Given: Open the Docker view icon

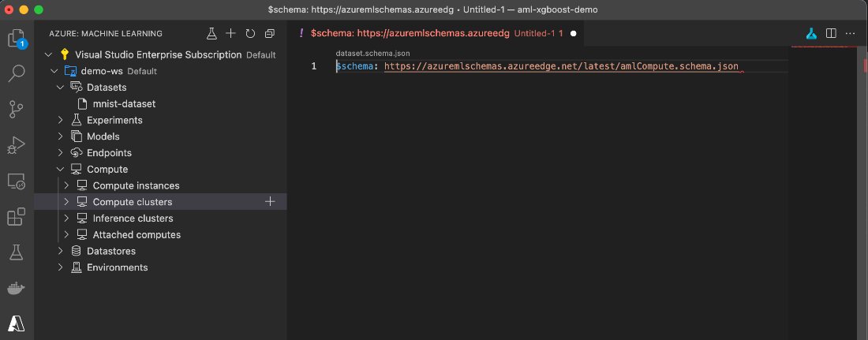Looking at the screenshot, I should 17,289.
